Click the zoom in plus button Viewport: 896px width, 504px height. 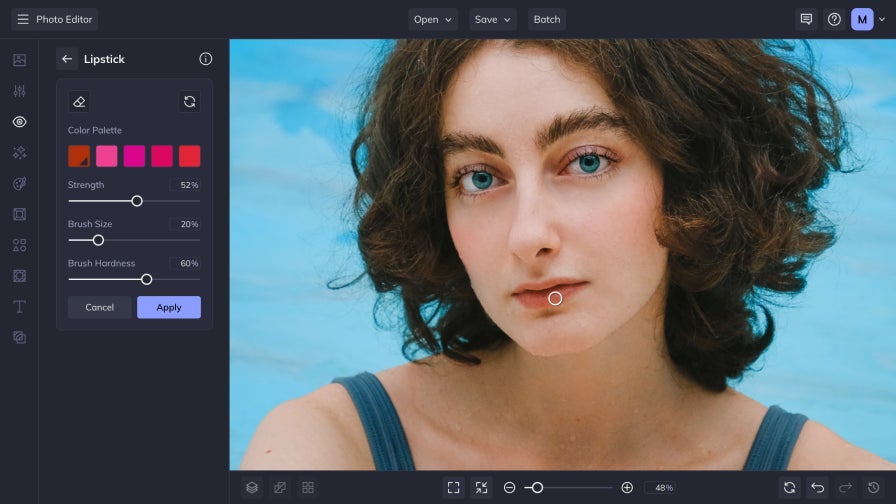(x=627, y=487)
